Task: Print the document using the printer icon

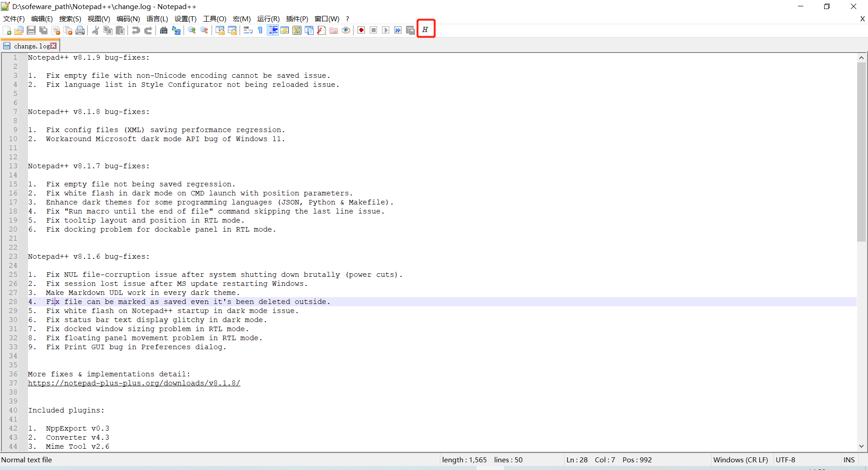Action: [x=80, y=30]
